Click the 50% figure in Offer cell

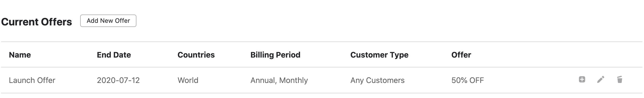tap(459, 80)
